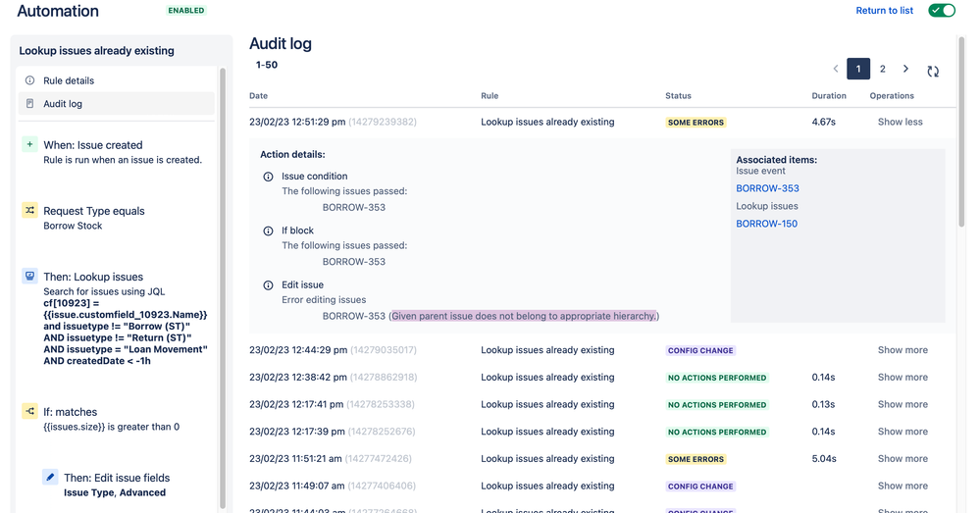Click the Date column header
Image resolution: width=980 pixels, height=513 pixels.
point(258,95)
